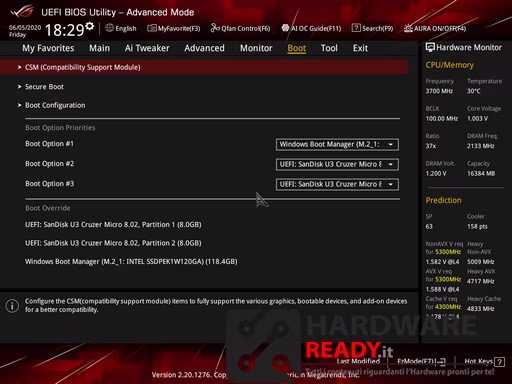
Task: Toggle AURA ON/OFF(F4) lighting
Action: 435,28
